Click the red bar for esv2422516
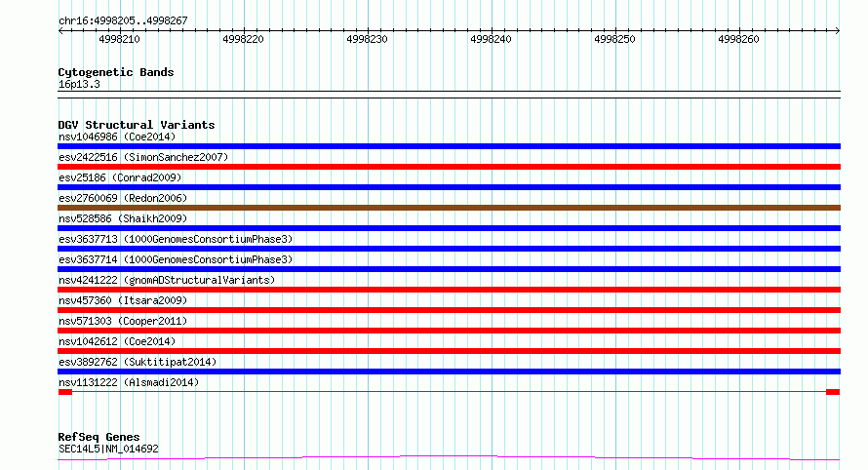The width and height of the screenshot is (868, 470). tap(449, 167)
